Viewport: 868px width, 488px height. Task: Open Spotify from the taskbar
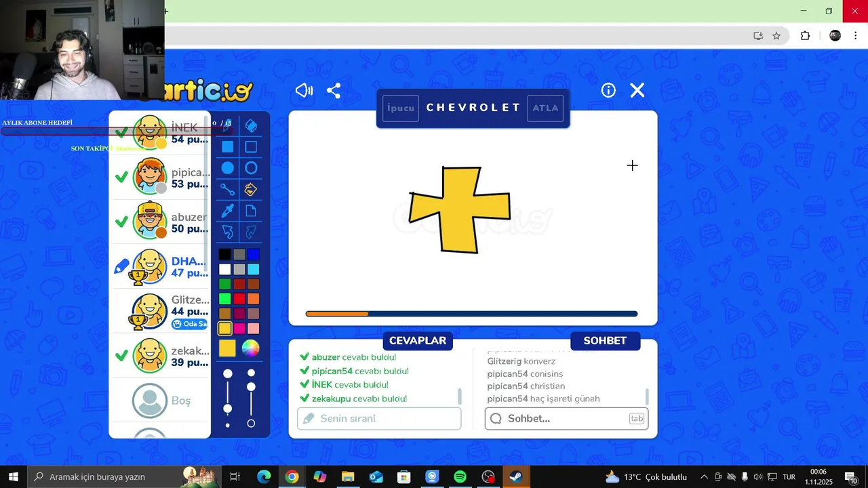click(460, 476)
